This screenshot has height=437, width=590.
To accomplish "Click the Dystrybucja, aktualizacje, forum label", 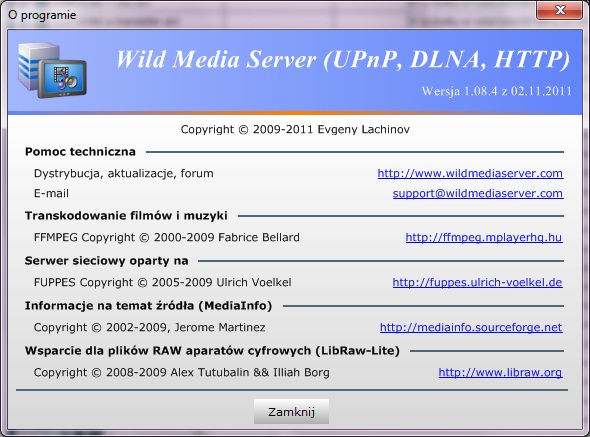I will (x=123, y=173).
